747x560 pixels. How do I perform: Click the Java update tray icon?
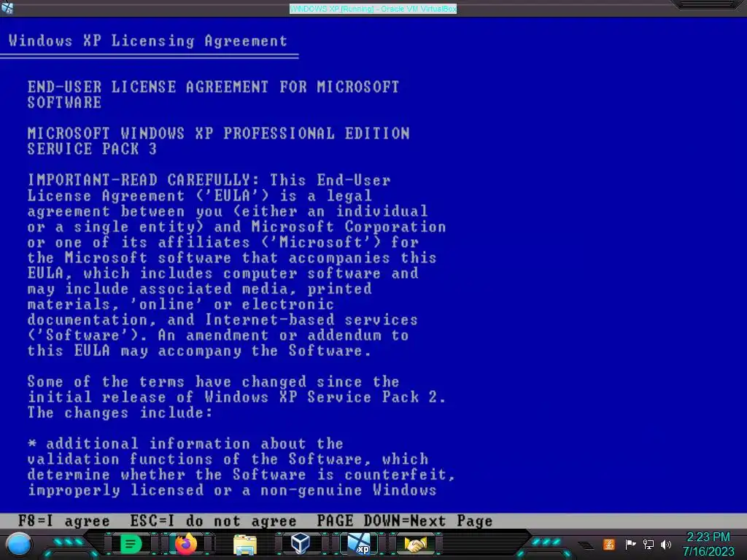[609, 544]
